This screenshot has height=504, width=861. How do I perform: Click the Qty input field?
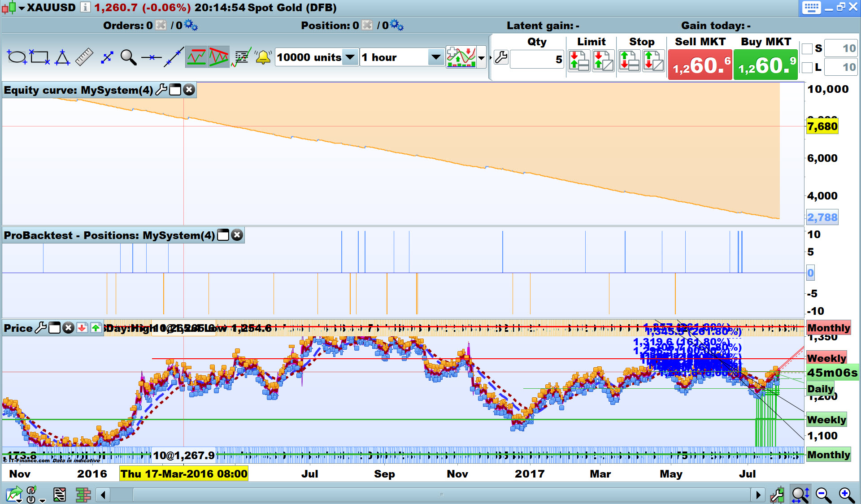pyautogui.click(x=536, y=60)
